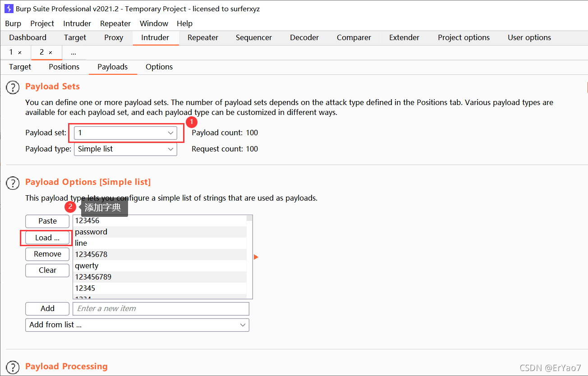Click the Add button

coord(47,308)
